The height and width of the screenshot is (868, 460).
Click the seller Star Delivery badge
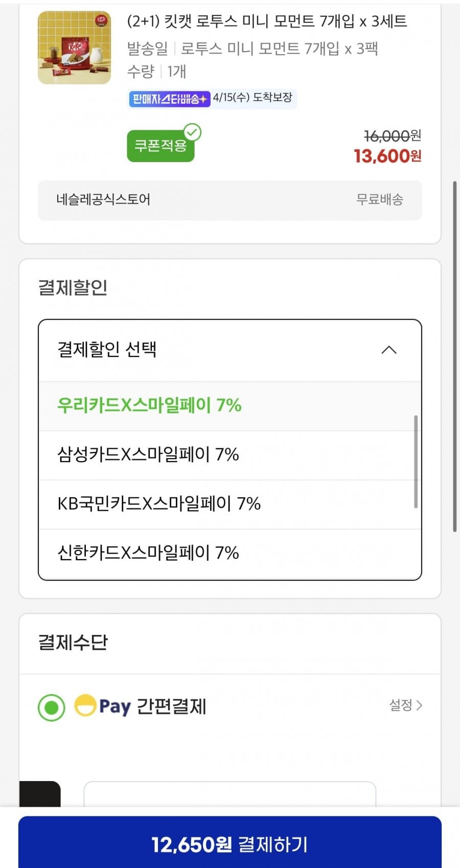(x=169, y=98)
